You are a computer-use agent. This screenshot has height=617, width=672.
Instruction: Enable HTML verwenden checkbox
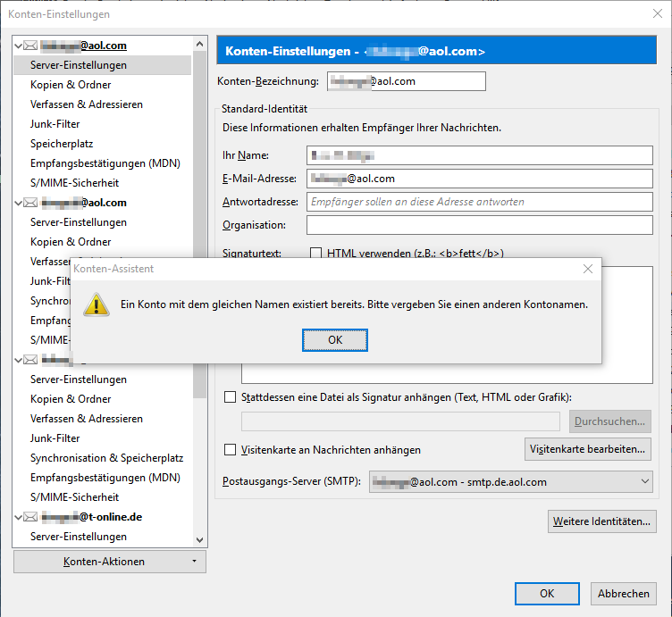(315, 253)
